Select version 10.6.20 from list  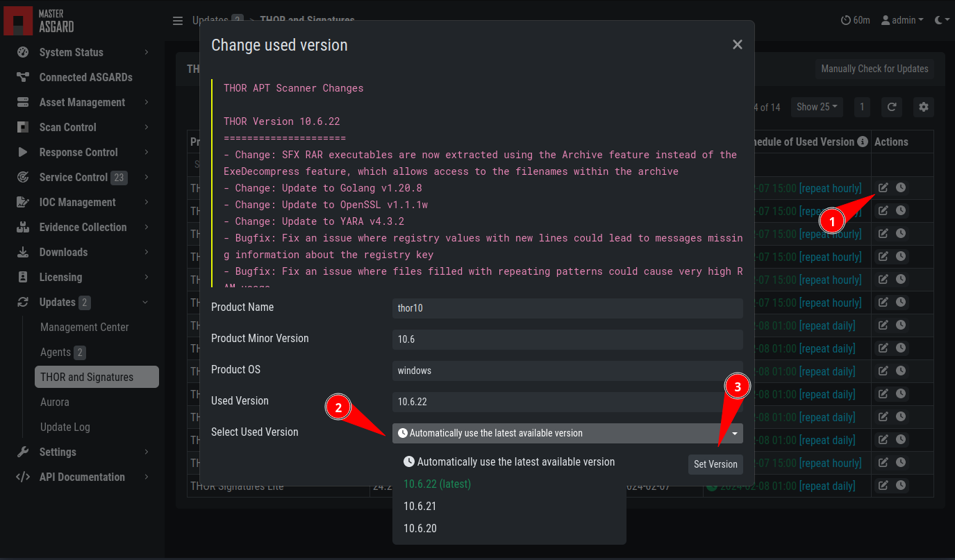pyautogui.click(x=509, y=528)
